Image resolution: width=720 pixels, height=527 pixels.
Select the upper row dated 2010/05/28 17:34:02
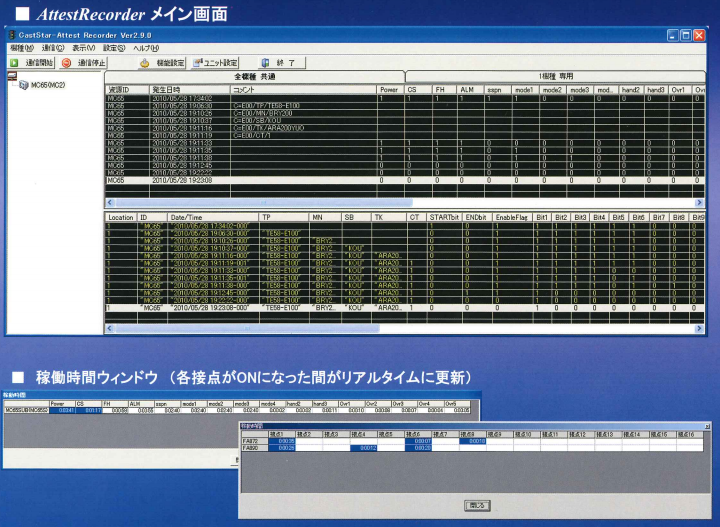(x=405, y=98)
